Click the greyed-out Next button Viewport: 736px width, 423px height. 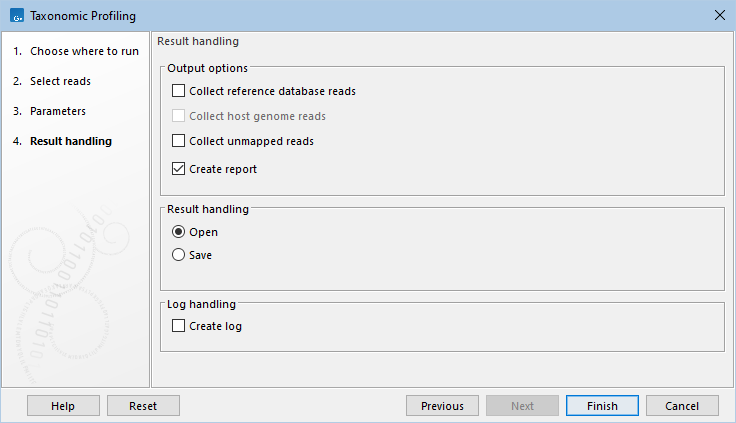522,406
